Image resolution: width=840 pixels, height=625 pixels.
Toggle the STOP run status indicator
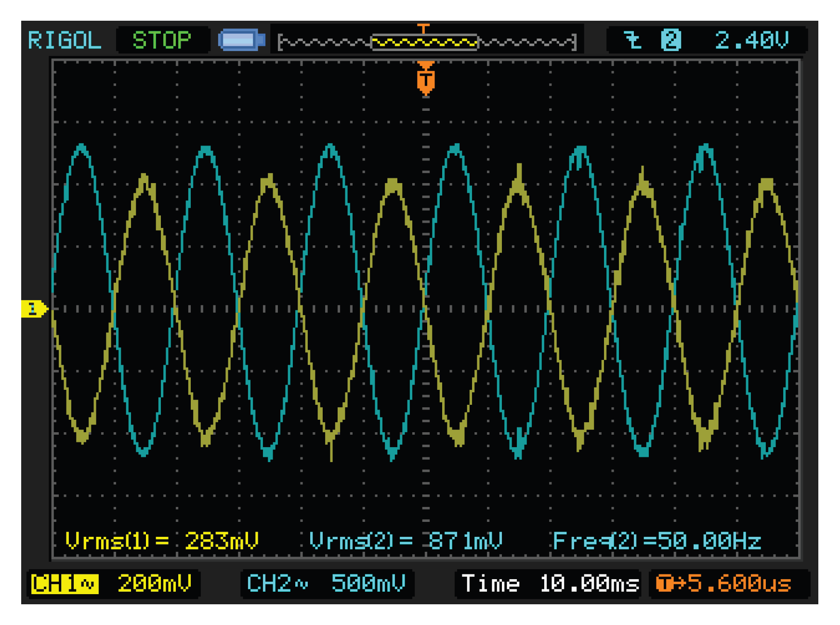(162, 40)
